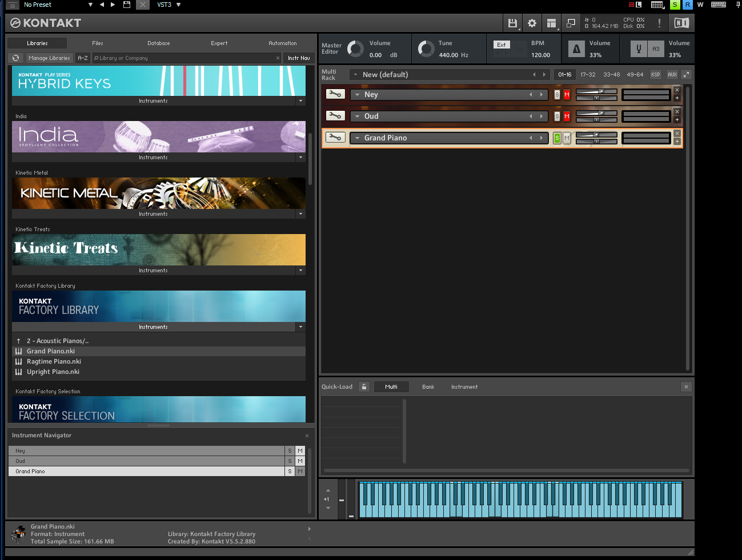Mute the Oud instrument
The image size is (742, 560).
[x=567, y=116]
